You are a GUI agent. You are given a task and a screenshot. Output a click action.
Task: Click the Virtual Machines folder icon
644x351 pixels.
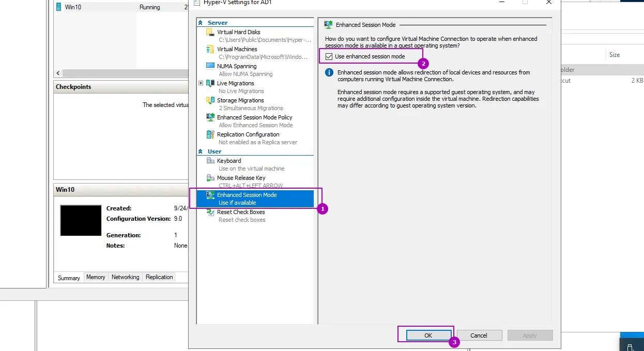click(x=210, y=49)
